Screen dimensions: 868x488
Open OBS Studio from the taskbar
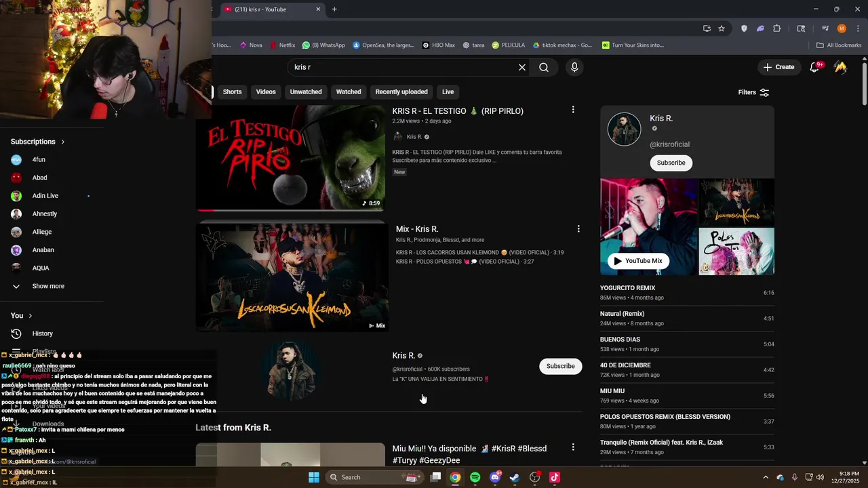point(534,477)
